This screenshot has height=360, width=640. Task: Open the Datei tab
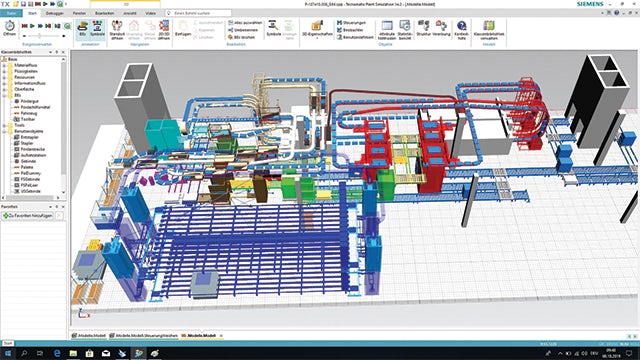[x=11, y=13]
